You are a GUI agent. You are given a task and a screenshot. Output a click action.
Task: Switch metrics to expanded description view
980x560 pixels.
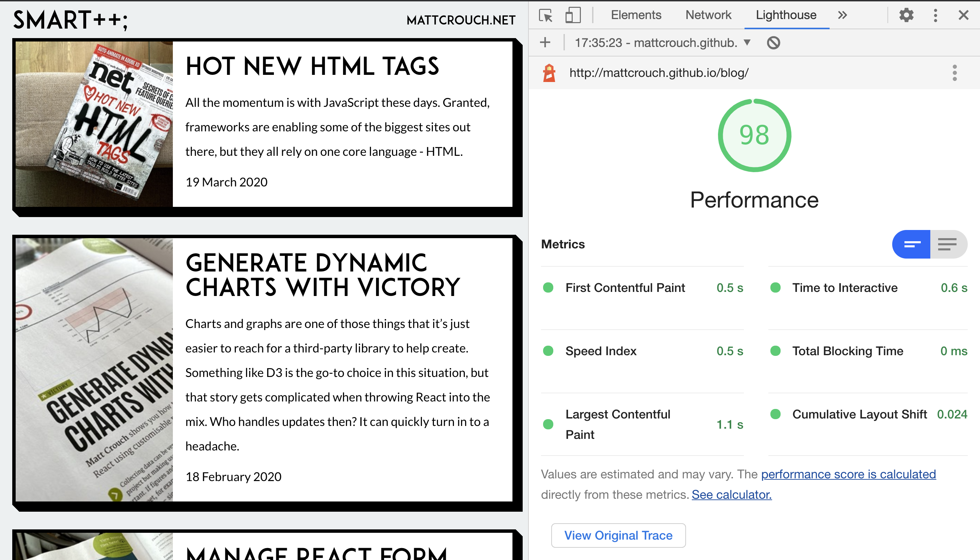(x=948, y=244)
